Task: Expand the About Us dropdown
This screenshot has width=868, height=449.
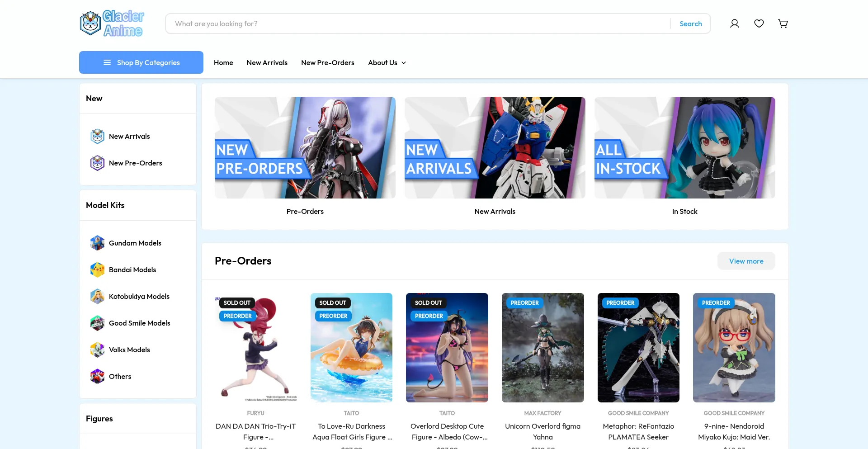Action: click(387, 62)
